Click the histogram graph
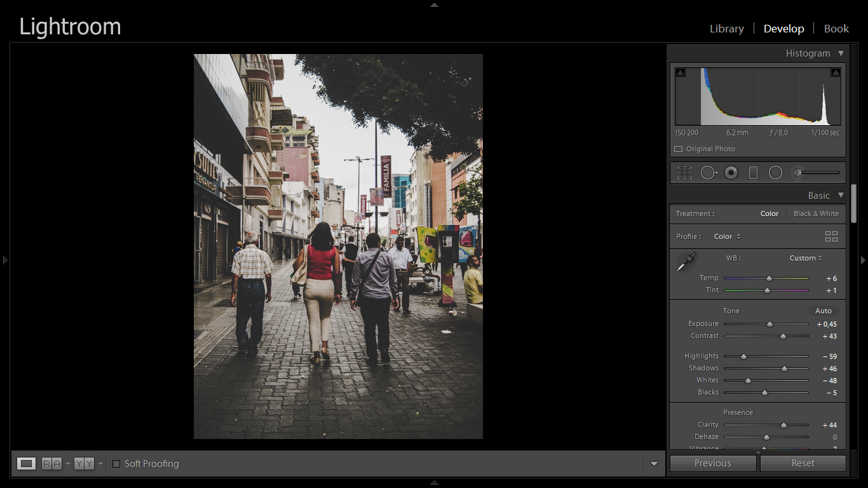Viewport: 868px width, 488px height. pyautogui.click(x=758, y=97)
